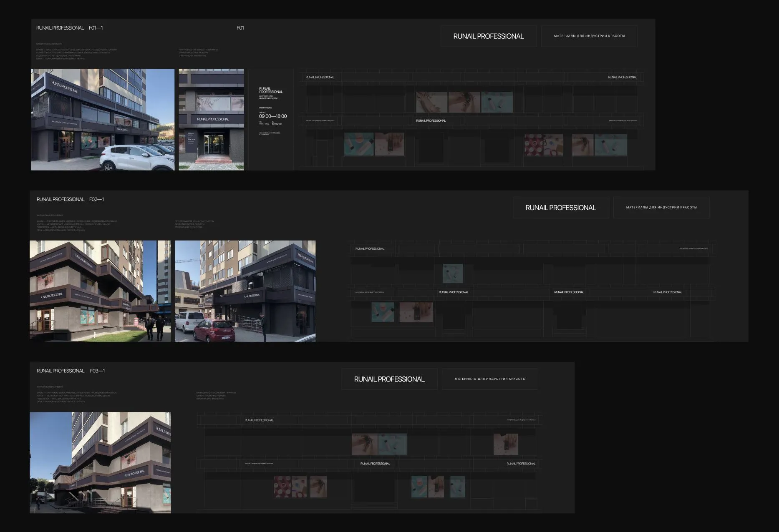
Task: Click the center middle-band RUNAIL PROFESSIONAL label on the F03 facade
Action: coord(375,464)
